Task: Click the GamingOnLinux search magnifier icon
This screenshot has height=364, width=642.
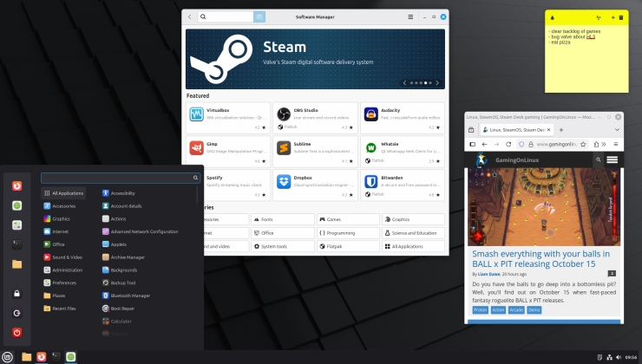Action: coord(599,160)
